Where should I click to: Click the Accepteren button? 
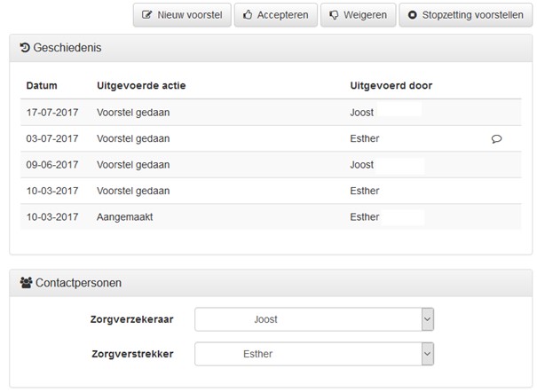pos(276,15)
